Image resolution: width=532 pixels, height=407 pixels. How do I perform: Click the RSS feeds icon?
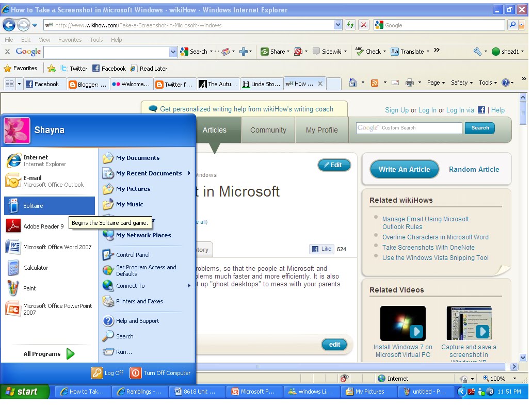click(x=375, y=83)
